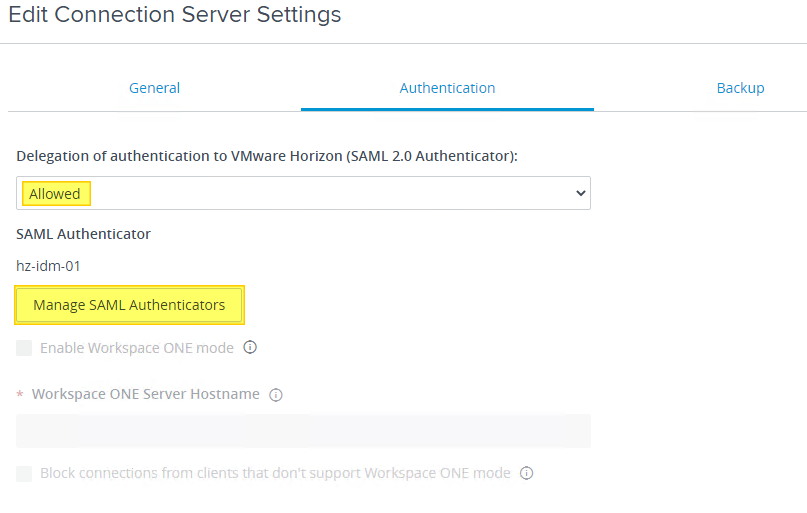Click the Enable Workspace ONE mode label text
The height and width of the screenshot is (513, 807).
tap(137, 348)
